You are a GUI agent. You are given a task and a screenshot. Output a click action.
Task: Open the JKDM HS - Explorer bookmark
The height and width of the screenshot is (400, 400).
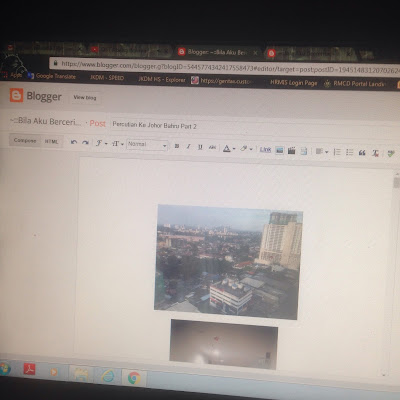[162, 79]
